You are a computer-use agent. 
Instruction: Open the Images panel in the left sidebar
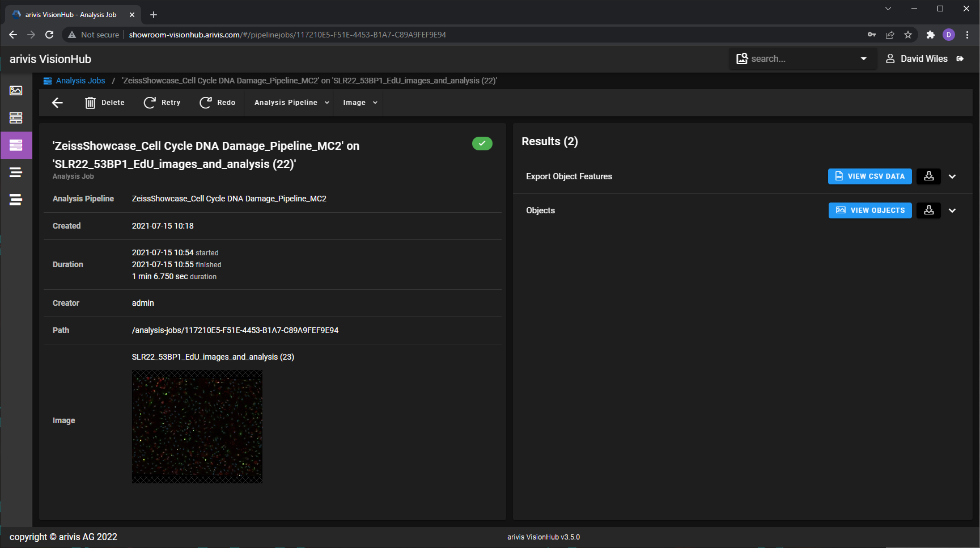pos(16,90)
